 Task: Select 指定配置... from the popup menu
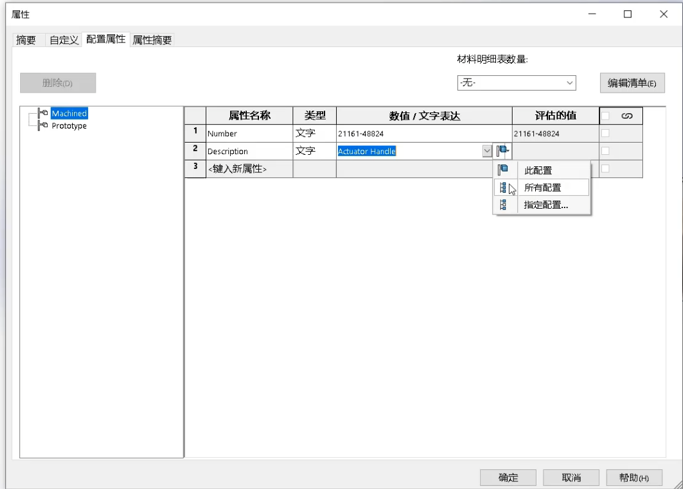pyautogui.click(x=546, y=205)
